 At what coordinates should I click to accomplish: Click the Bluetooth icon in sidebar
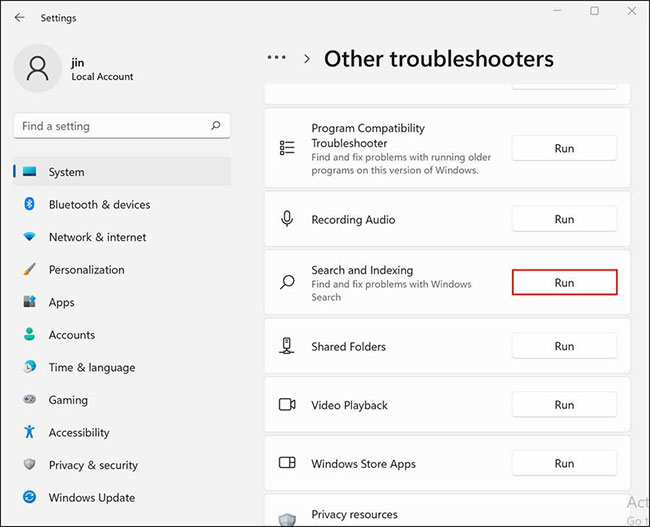pos(29,204)
